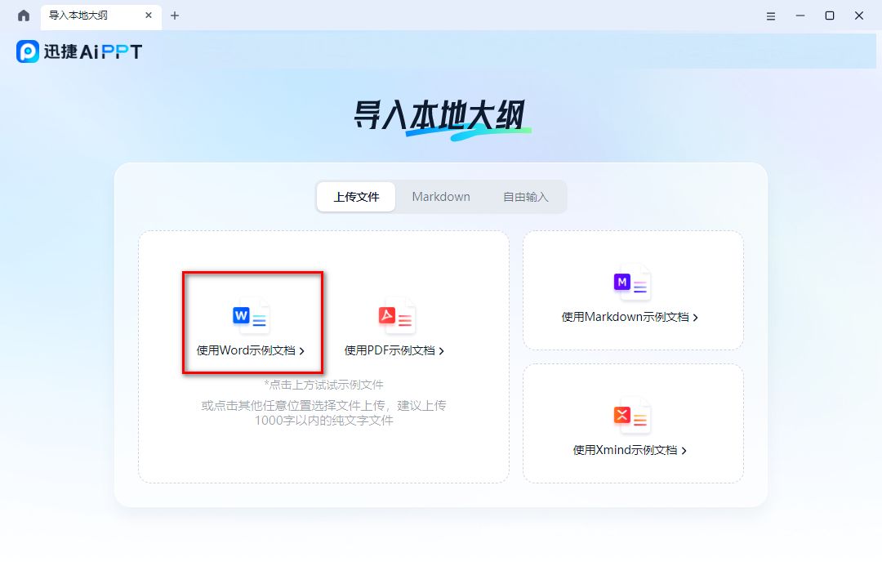
Task: Click the 迅捷AiPPT logo
Action: 79,51
